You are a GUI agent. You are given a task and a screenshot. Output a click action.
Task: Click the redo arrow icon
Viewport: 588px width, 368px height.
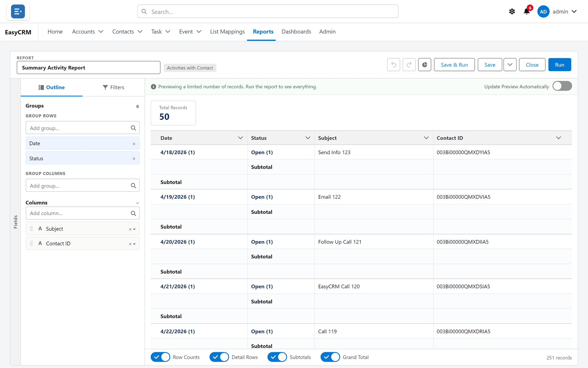[409, 65]
